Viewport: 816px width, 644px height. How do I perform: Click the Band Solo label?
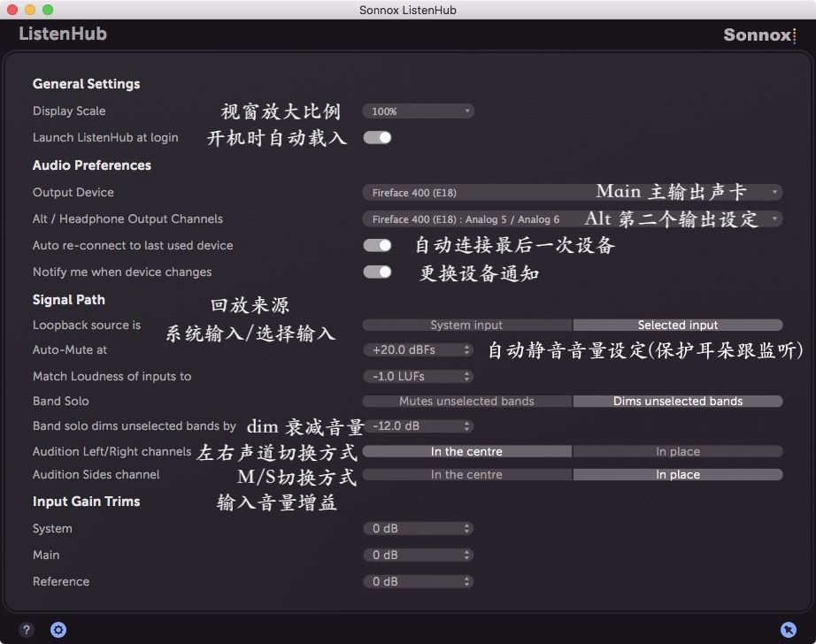[61, 401]
